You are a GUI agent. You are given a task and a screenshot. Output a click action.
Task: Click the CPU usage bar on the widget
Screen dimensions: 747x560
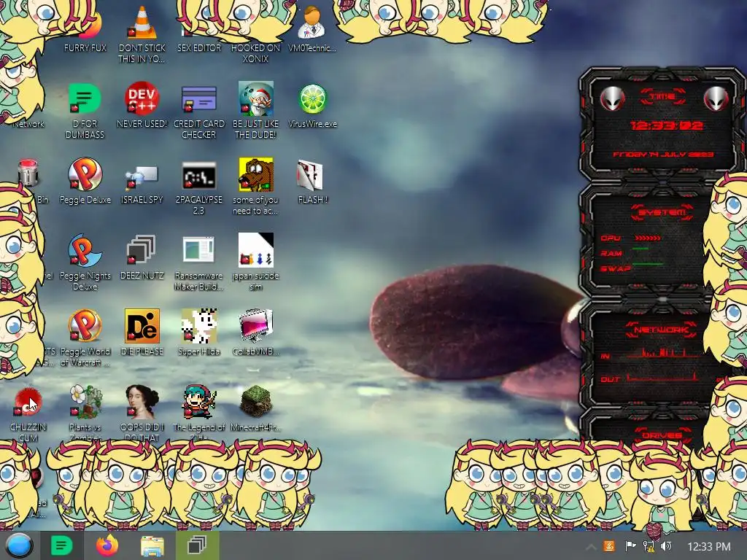(x=648, y=238)
